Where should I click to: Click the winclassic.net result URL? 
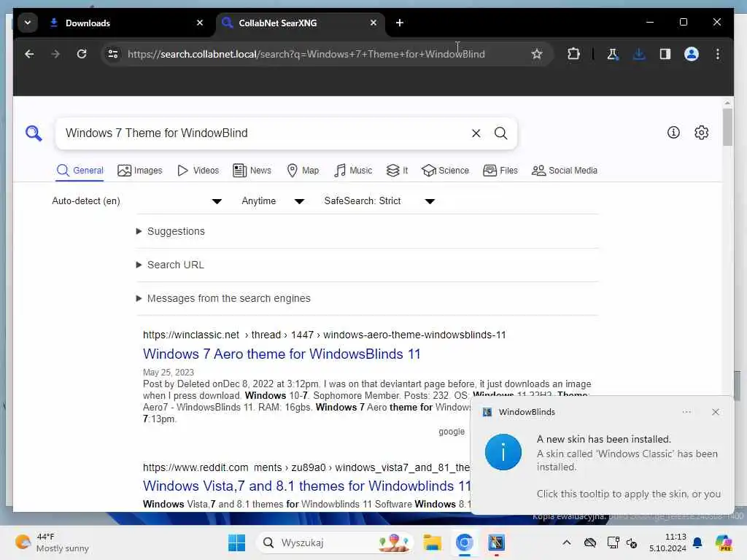325,335
